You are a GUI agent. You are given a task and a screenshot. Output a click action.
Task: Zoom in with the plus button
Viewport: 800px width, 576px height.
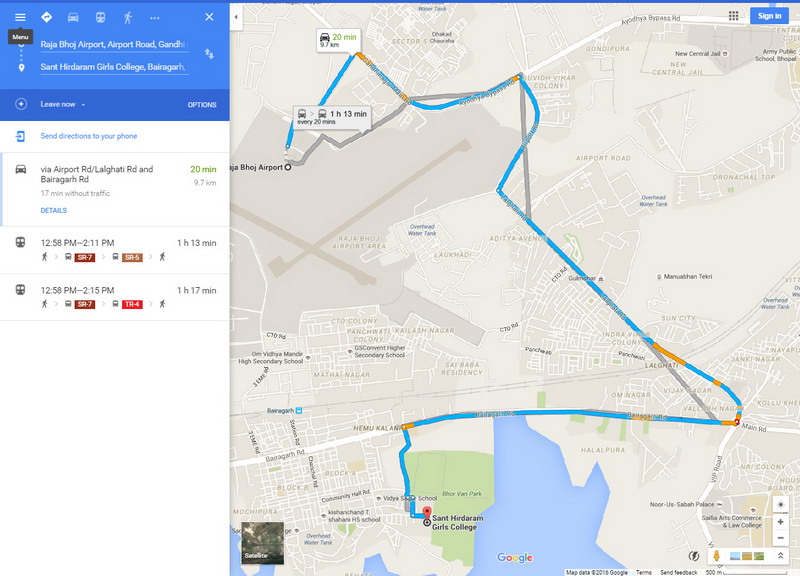780,522
